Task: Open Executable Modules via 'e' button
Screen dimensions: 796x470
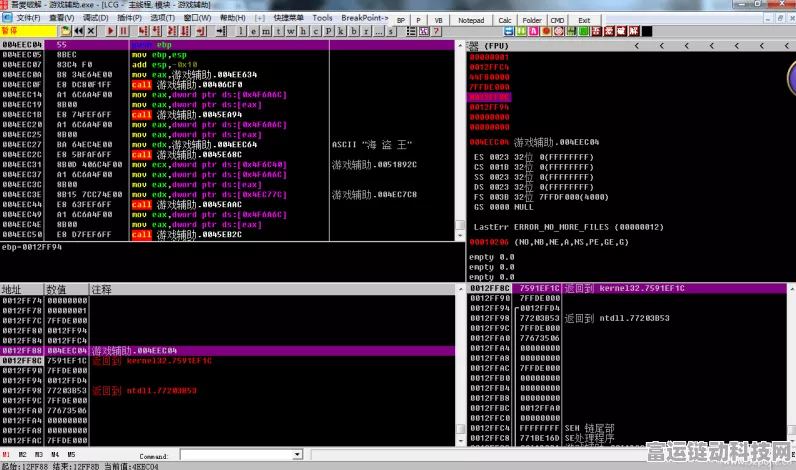Action: (254, 31)
